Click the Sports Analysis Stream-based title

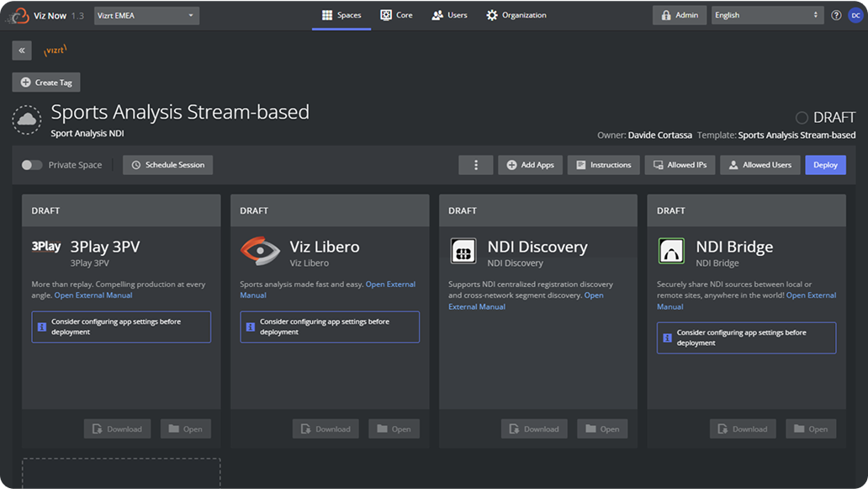[181, 113]
